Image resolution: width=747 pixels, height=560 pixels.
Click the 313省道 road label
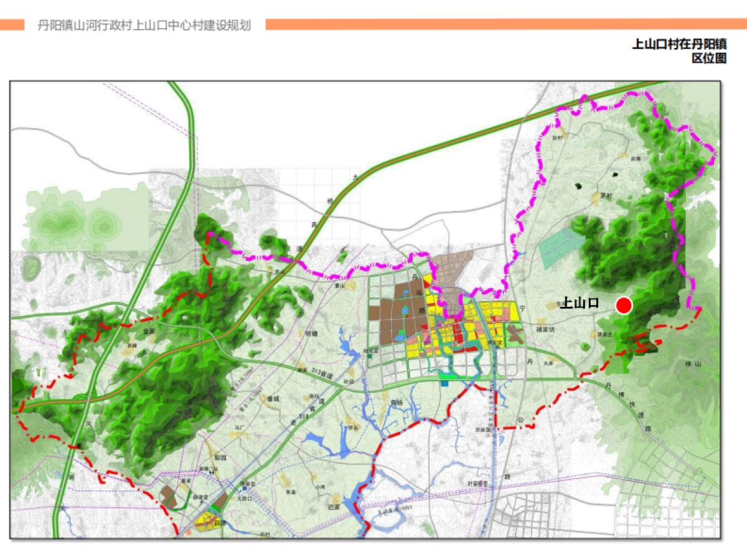point(321,373)
